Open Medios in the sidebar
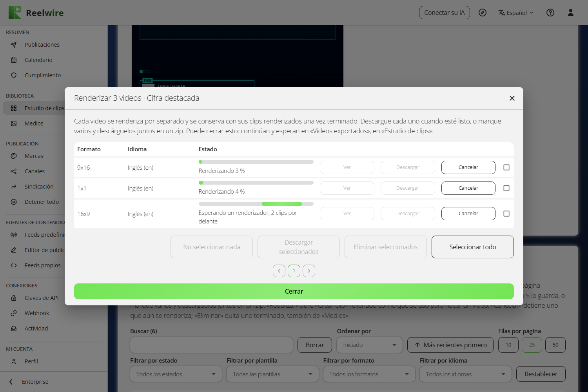The height and width of the screenshot is (392, 588). [x=34, y=123]
